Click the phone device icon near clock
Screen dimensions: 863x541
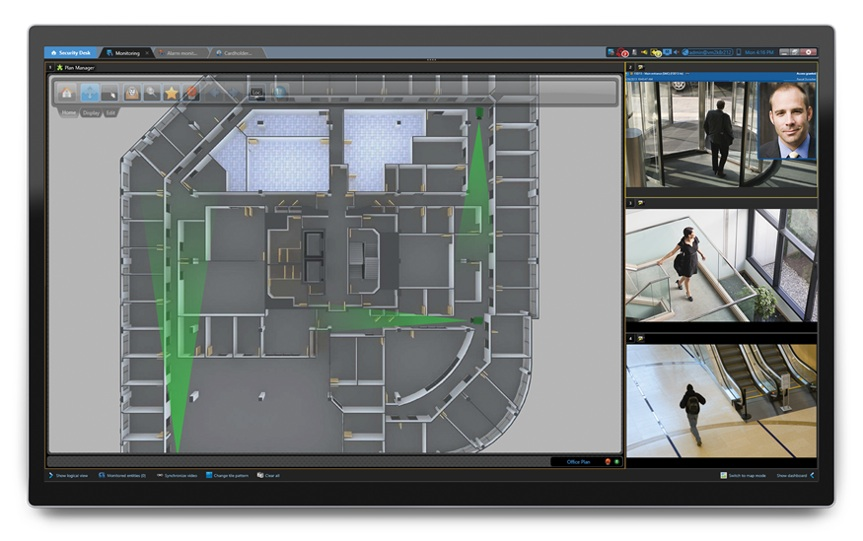[739, 52]
